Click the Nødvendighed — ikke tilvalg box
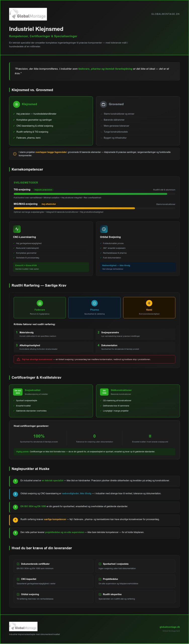This screenshot has height=644, width=189. [x=138, y=267]
